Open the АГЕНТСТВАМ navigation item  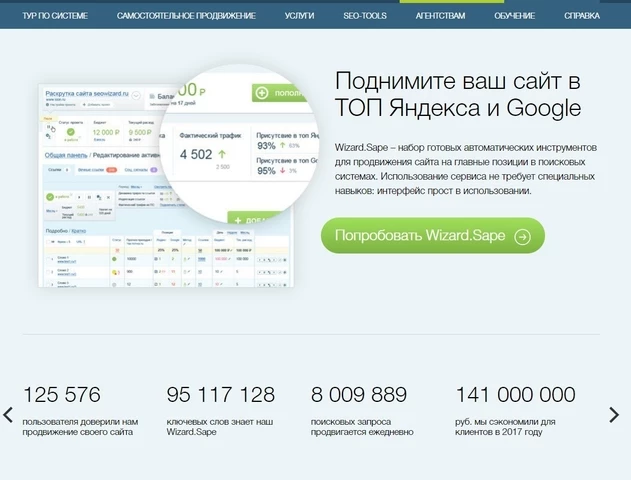440,16
